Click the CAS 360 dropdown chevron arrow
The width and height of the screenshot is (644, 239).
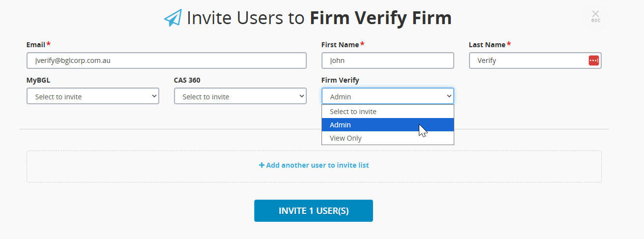point(301,96)
